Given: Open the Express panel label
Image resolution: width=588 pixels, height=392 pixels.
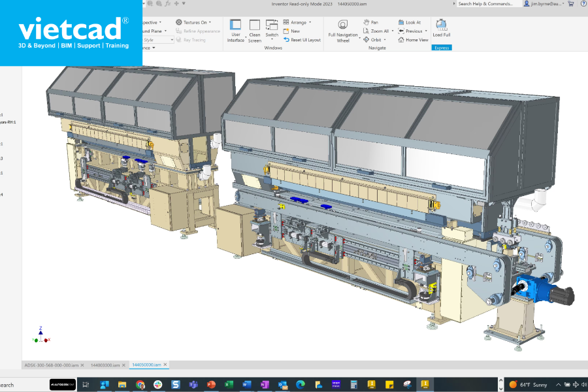Looking at the screenshot, I should (x=442, y=48).
